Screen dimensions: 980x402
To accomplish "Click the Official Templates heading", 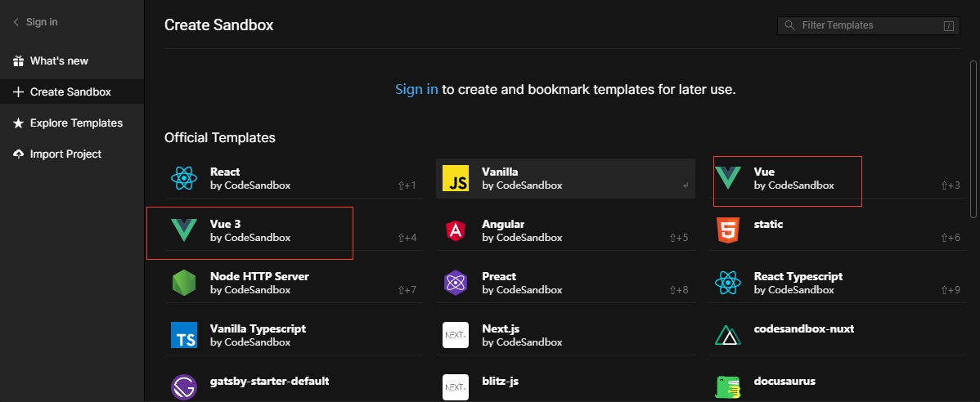I will pos(220,137).
